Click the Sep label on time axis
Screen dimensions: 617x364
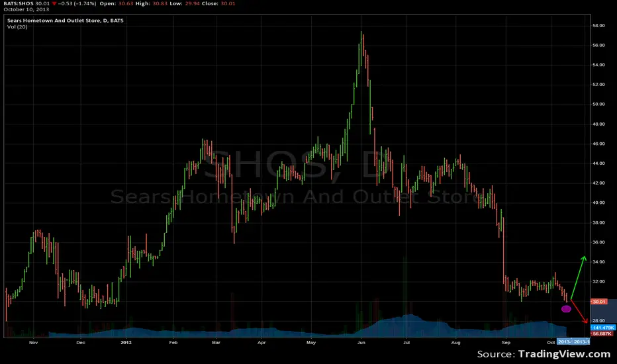click(x=506, y=342)
